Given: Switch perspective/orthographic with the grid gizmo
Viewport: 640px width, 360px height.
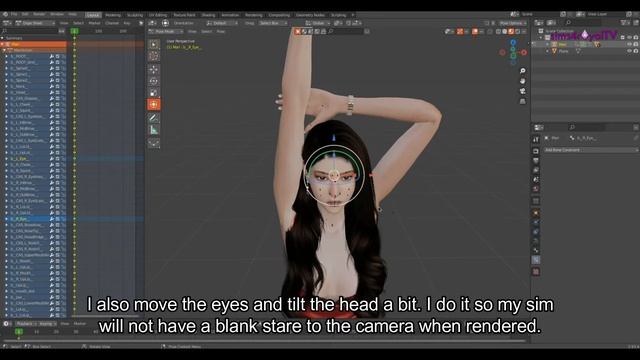Looking at the screenshot, I should [522, 101].
